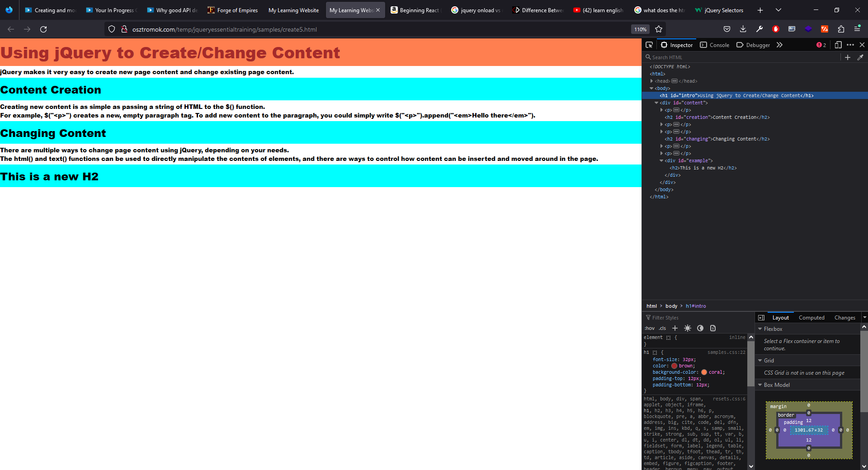Click the Search HTML field
Image resolution: width=868 pixels, height=470 pixels.
click(x=741, y=57)
